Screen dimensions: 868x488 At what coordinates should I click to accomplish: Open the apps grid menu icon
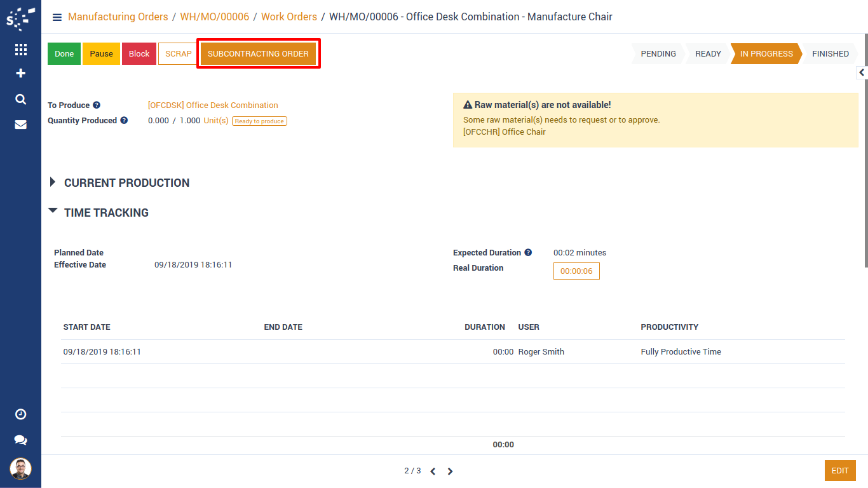point(20,50)
